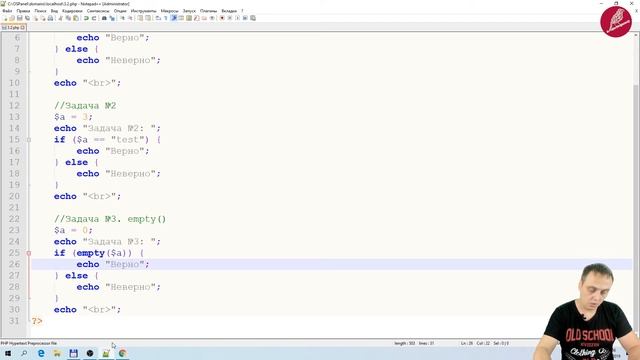This screenshot has height=360, width=640.
Task: Toggle synchronized horizontal scrolling
Action: coord(148,18)
